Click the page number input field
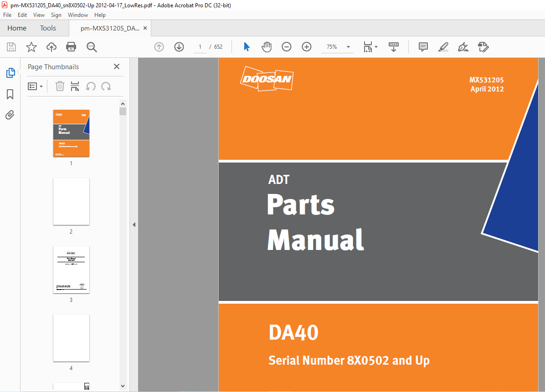545x392 pixels. click(200, 47)
